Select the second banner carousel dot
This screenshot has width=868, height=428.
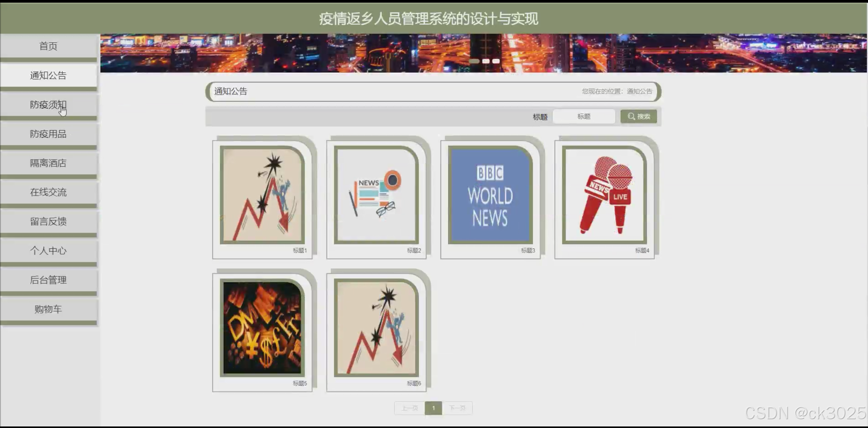pos(486,61)
